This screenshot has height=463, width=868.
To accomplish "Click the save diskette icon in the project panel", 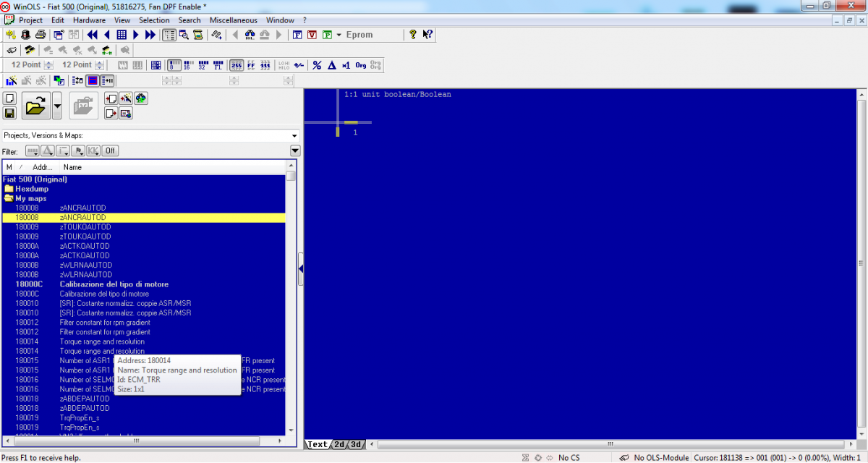I will (9, 113).
